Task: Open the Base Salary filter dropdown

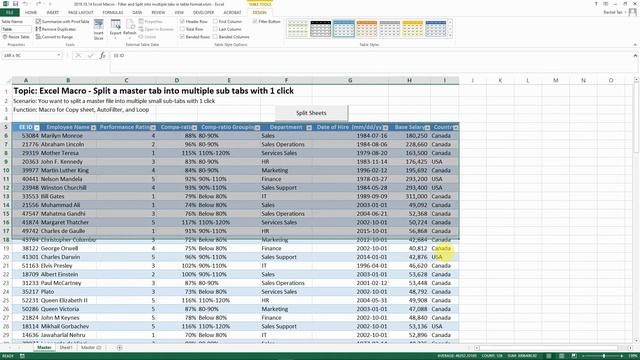Action: tap(427, 128)
